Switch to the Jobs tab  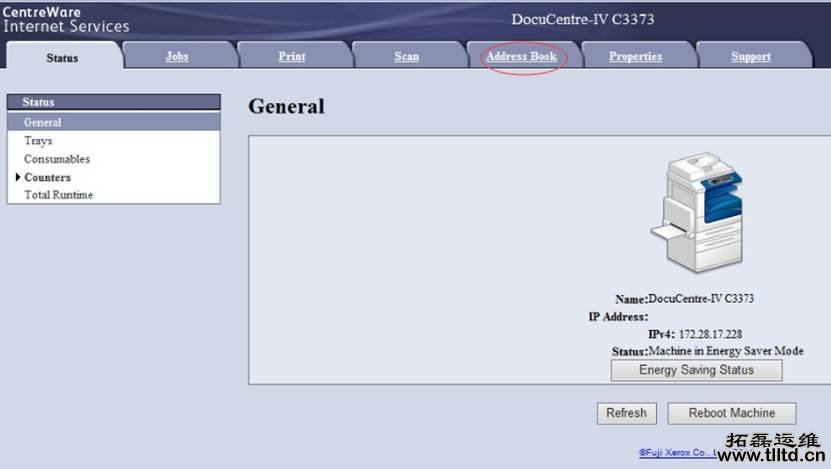pos(177,57)
